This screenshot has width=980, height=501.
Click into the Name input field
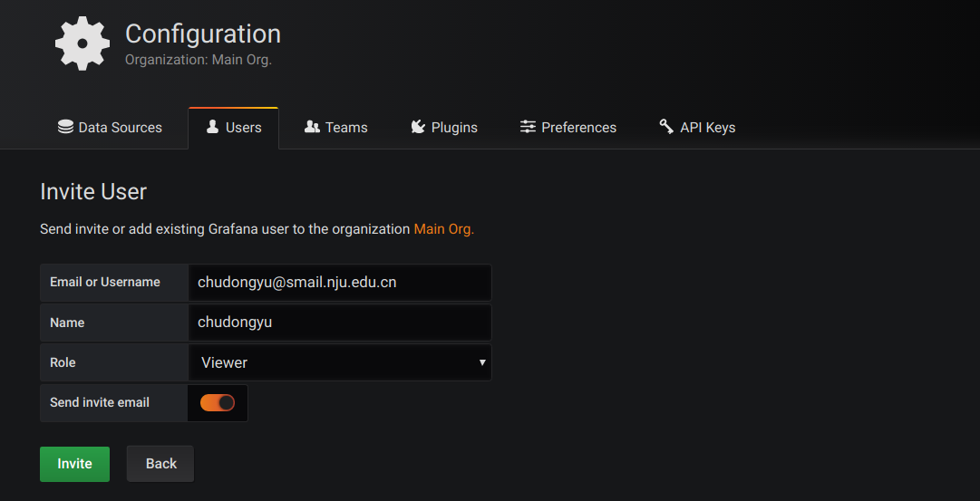coord(340,323)
